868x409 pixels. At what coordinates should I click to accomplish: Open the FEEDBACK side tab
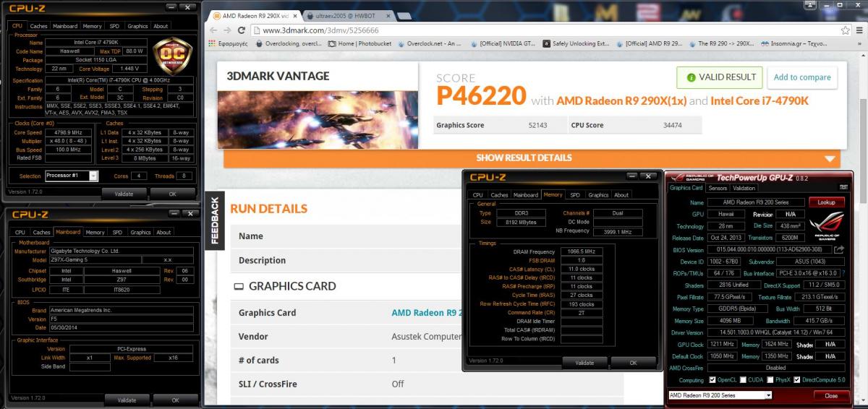[214, 221]
